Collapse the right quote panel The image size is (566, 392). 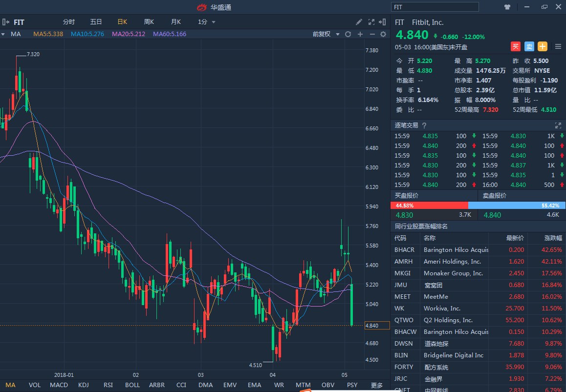point(382,22)
